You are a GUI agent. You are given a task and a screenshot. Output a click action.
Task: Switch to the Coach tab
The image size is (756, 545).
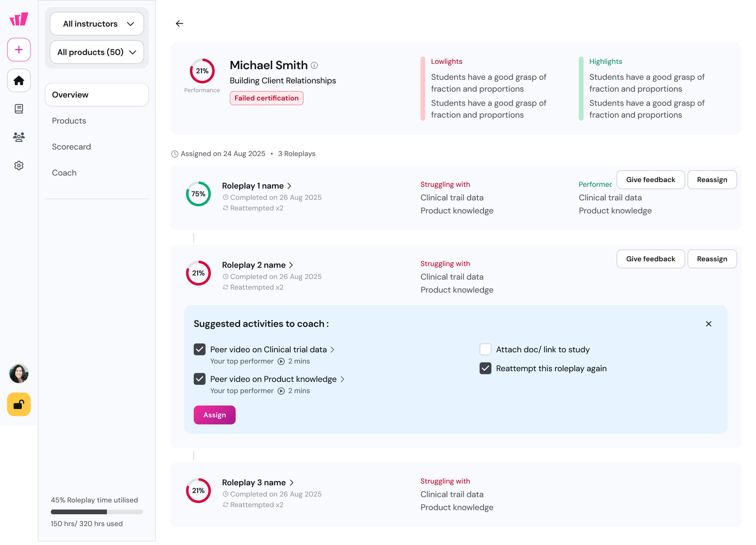(x=64, y=173)
